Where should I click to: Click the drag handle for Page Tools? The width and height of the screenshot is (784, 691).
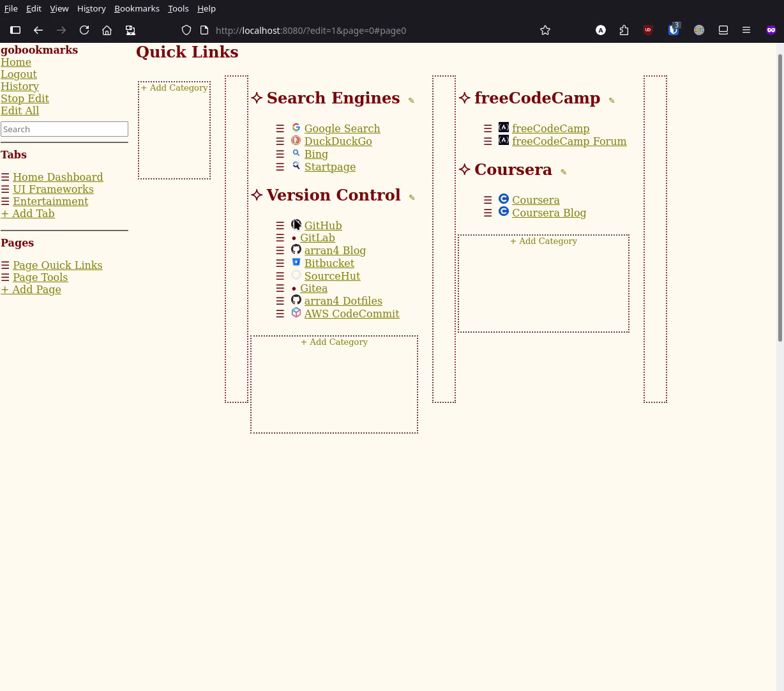5,277
